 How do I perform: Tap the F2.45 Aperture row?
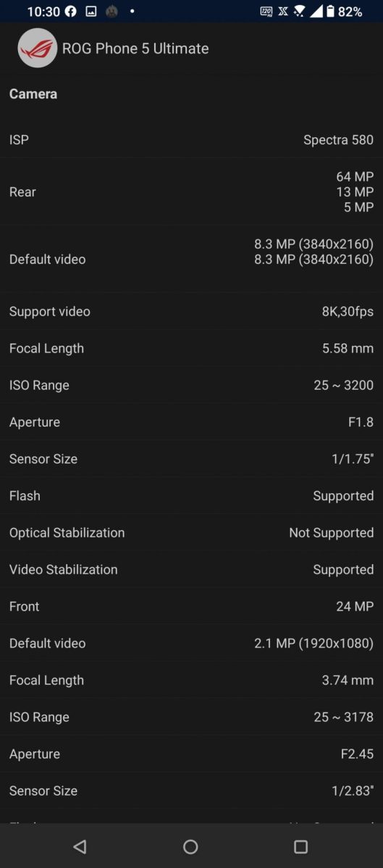coord(191,754)
